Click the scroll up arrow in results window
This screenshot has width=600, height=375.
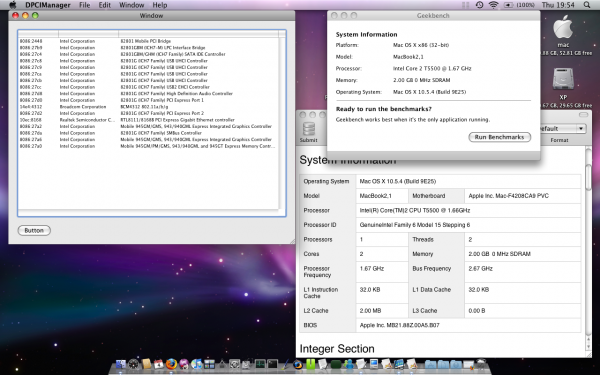[589, 339]
